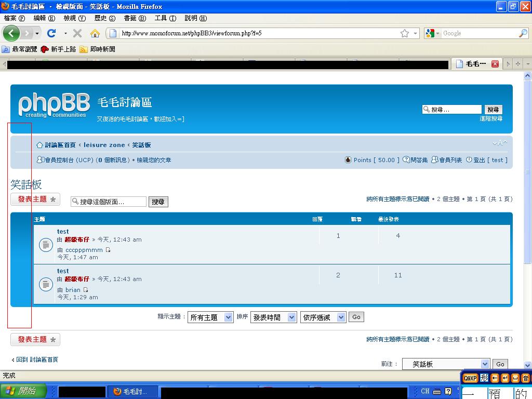
Task: Click 回到 討論區首頁 link
Action: click(x=37, y=360)
